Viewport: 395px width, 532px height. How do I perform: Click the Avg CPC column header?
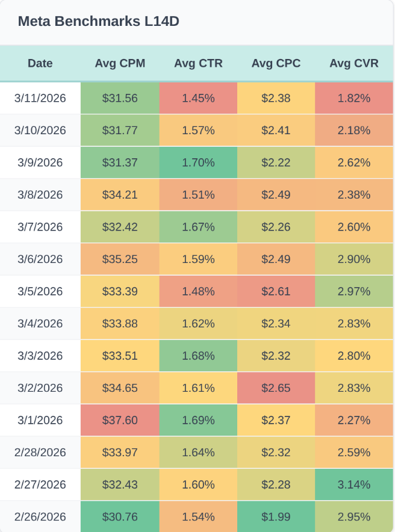tap(276, 63)
